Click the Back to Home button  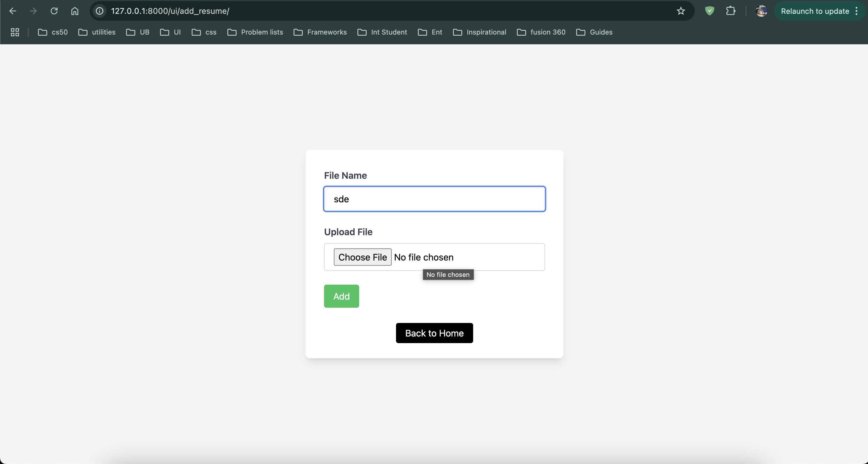click(x=434, y=333)
